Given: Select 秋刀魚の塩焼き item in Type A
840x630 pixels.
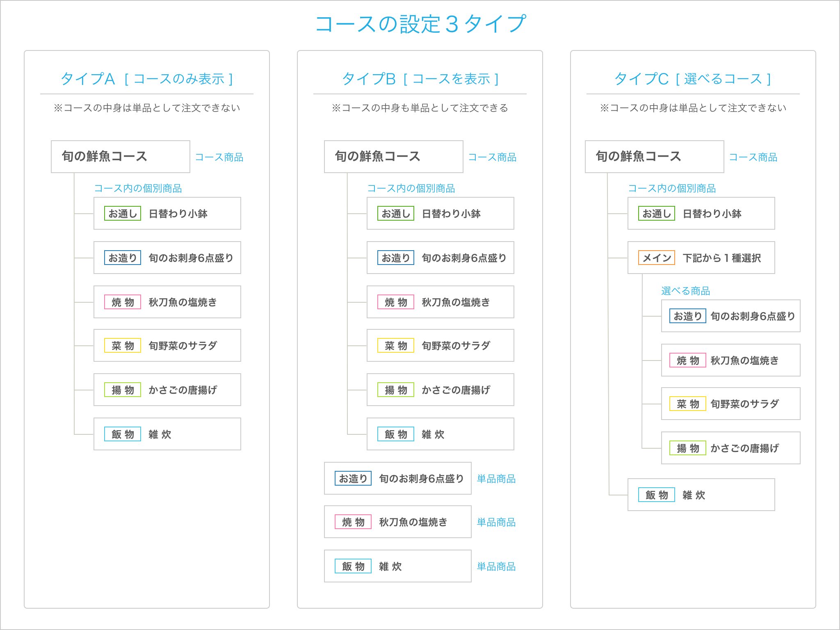Looking at the screenshot, I should 167,302.
